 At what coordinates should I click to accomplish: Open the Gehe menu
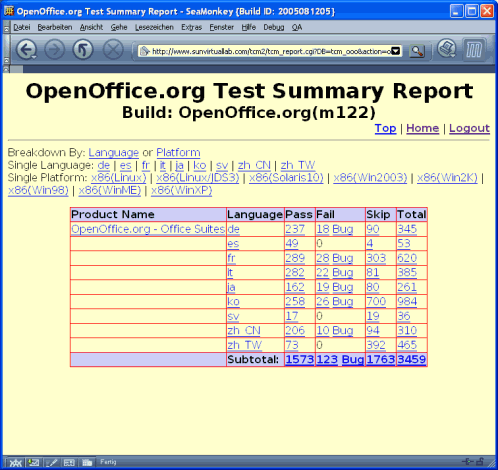119,27
